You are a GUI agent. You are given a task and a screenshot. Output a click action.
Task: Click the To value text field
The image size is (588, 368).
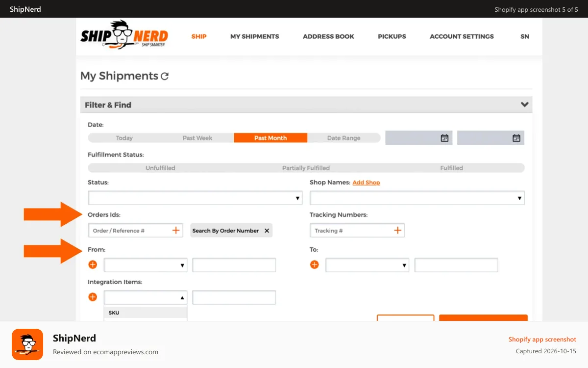click(456, 265)
